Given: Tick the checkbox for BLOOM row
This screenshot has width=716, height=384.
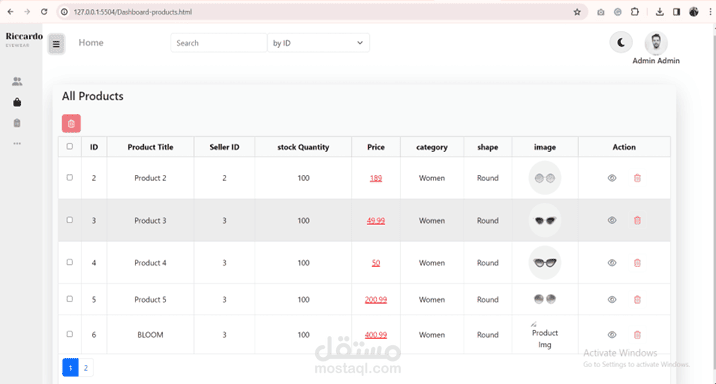Looking at the screenshot, I should coord(69,334).
